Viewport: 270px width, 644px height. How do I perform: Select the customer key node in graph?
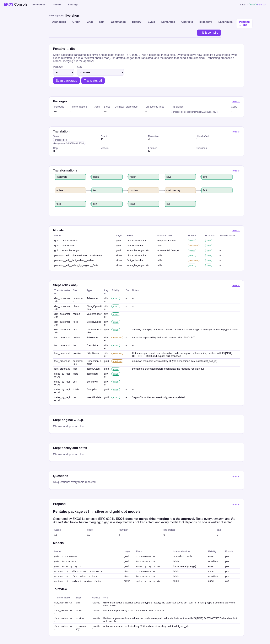[180, 191]
